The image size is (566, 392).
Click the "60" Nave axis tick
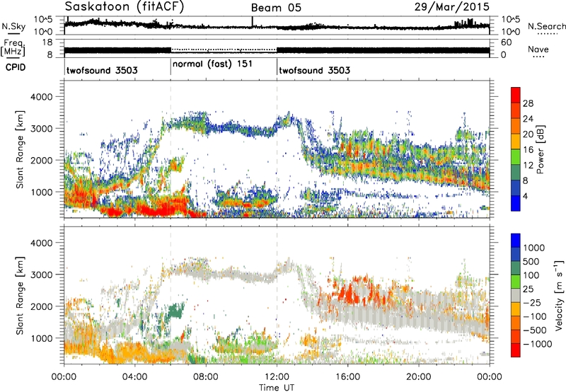pos(507,42)
